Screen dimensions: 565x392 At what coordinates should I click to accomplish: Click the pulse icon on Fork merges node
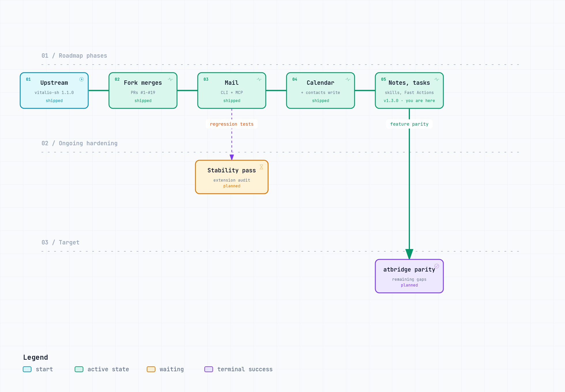170,79
